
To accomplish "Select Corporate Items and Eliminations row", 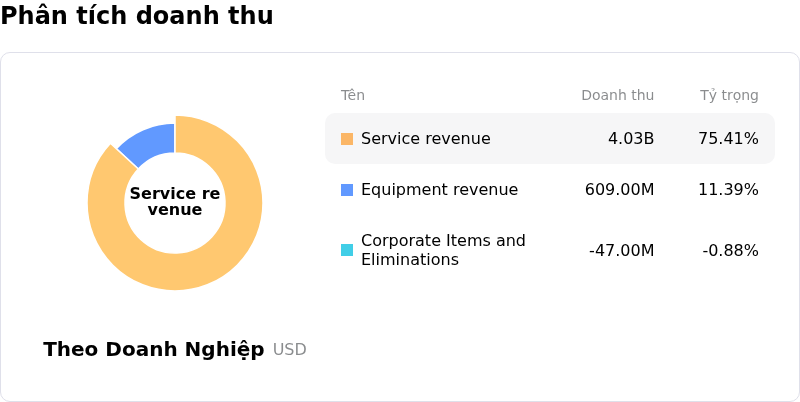I will pos(443,250).
